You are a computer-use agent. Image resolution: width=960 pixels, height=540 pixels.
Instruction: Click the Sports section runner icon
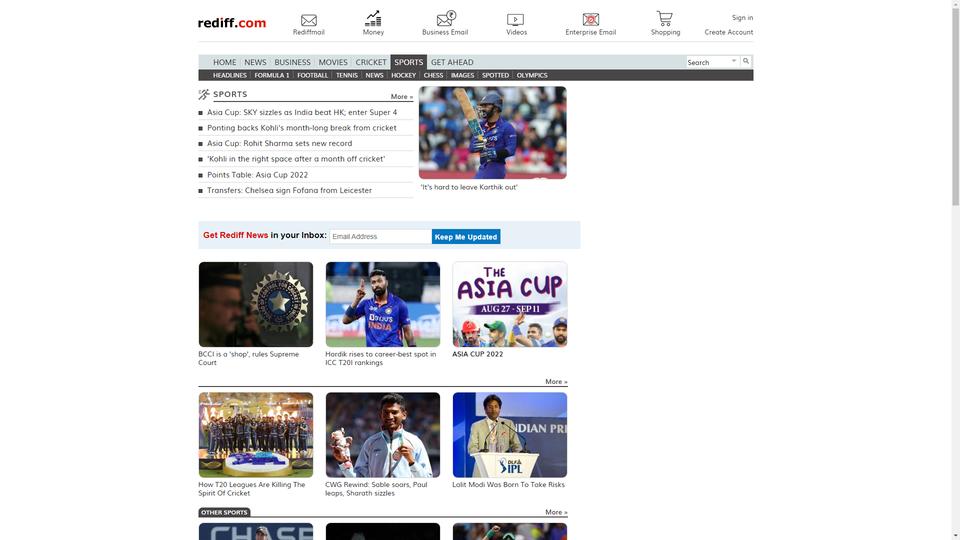pyautogui.click(x=204, y=94)
